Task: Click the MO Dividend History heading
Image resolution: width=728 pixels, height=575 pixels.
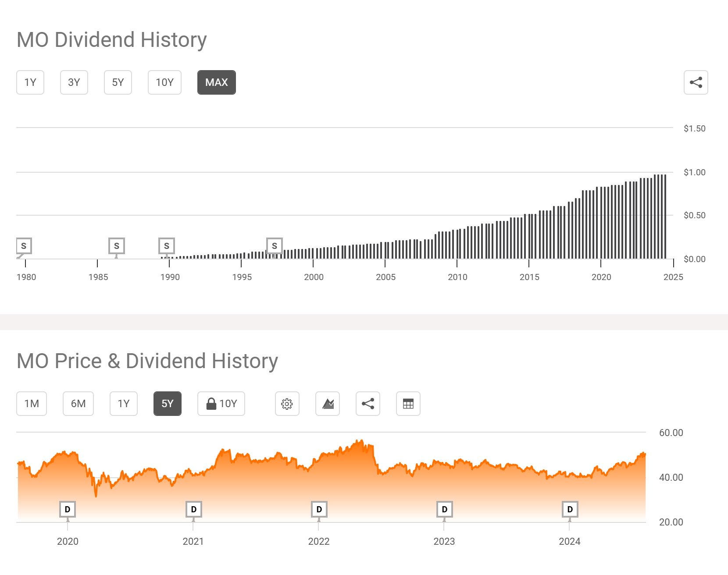Action: [x=111, y=40]
